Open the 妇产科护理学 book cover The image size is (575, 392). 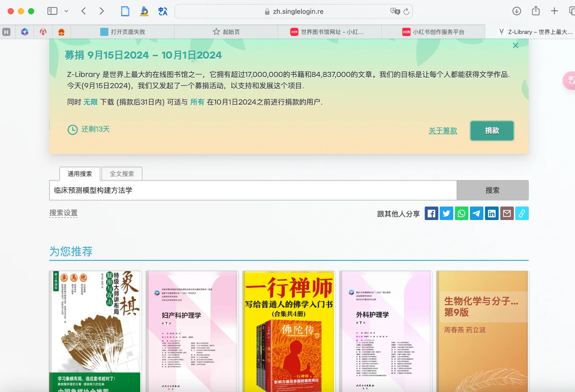pos(192,331)
